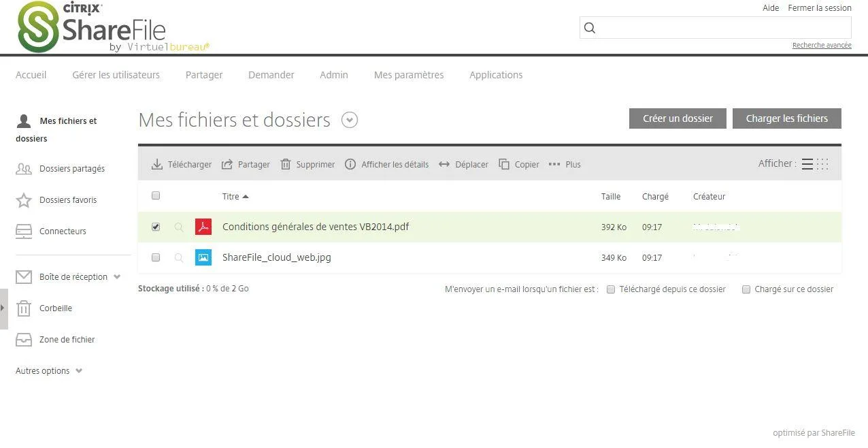Click the 349 Ko size value
The image size is (868, 448).
coord(614,258)
